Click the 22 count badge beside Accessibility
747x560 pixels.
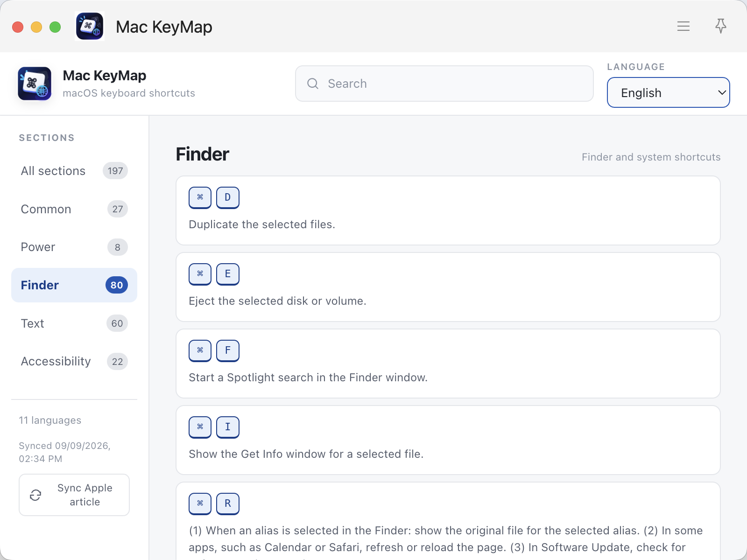pos(118,362)
